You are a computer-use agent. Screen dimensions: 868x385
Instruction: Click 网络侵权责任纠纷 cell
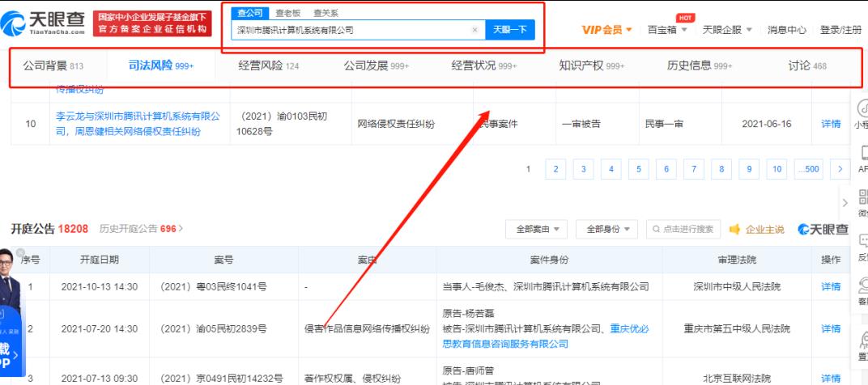pos(397,124)
